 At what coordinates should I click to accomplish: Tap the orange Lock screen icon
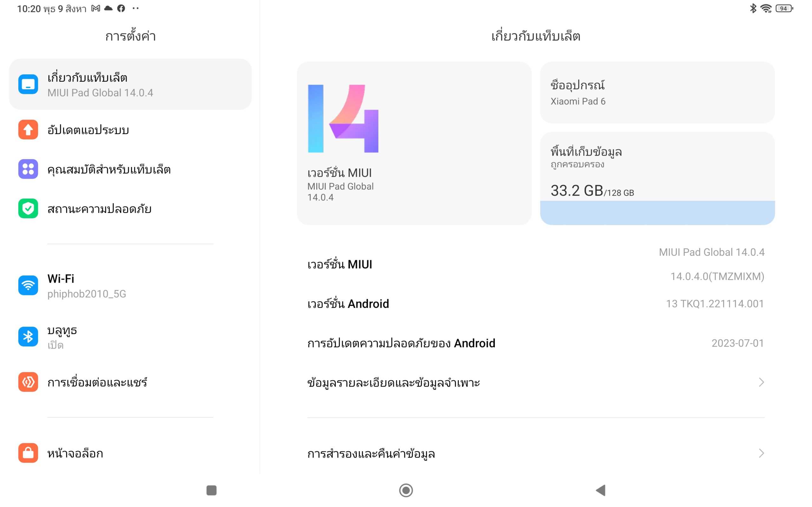click(28, 453)
